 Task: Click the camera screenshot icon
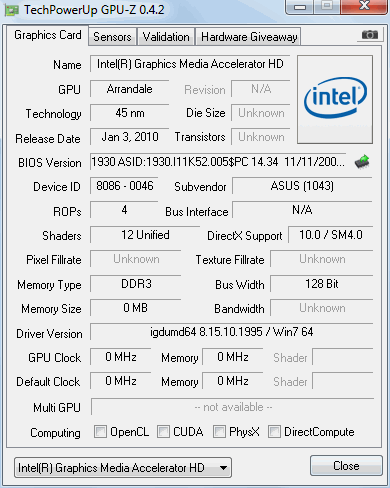pyautogui.click(x=370, y=35)
